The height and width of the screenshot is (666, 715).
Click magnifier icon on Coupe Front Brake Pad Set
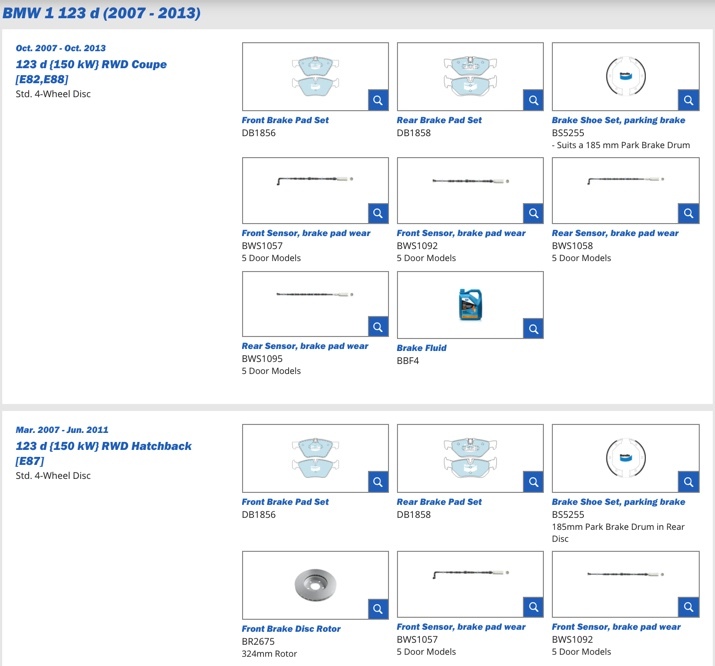[x=378, y=100]
